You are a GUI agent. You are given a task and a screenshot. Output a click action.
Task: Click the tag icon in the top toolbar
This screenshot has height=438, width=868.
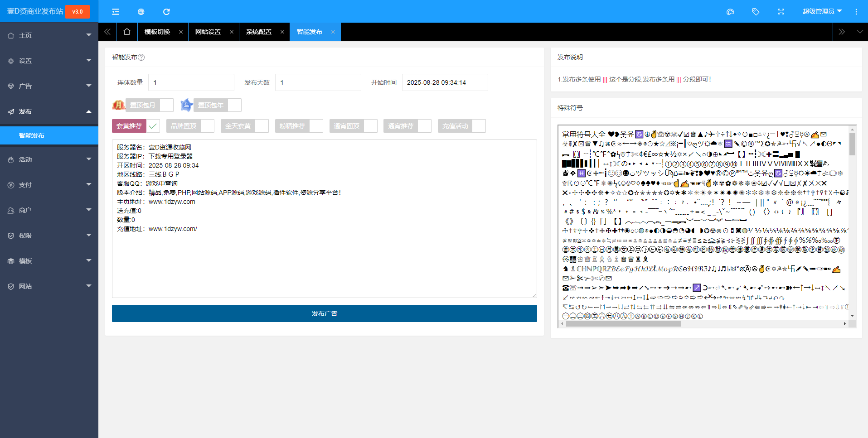pyautogui.click(x=755, y=11)
